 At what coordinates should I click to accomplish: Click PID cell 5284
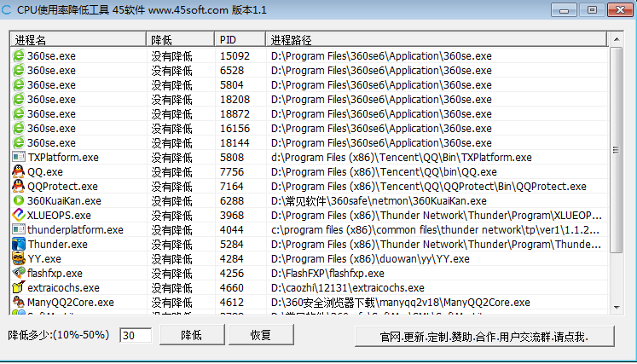pos(232,244)
